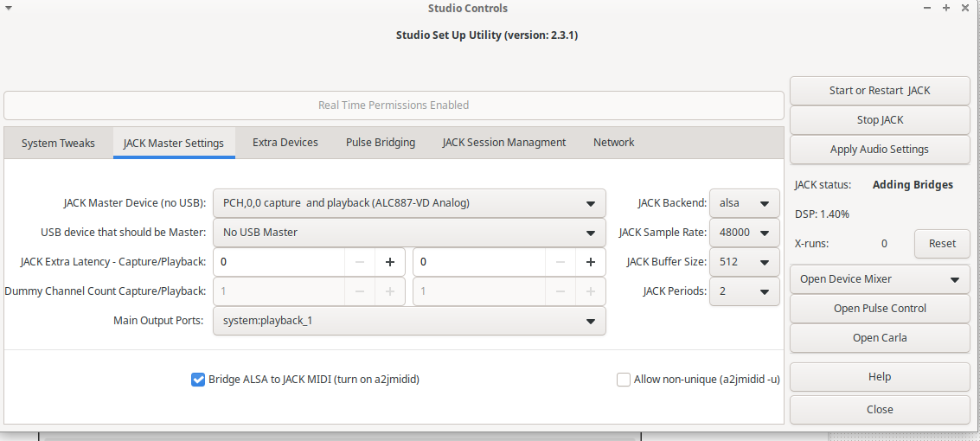
Task: Open window menu arrow in title bar
Action: point(9,8)
